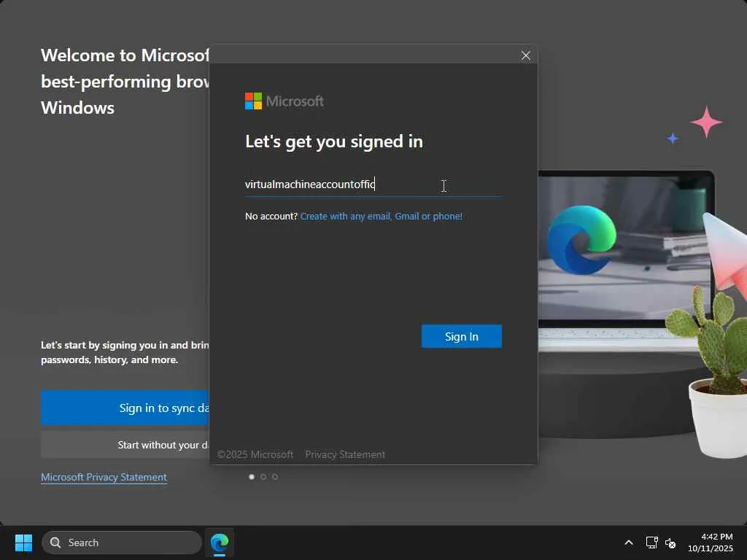Click the 'No account?' text
The height and width of the screenshot is (560, 747).
[271, 216]
